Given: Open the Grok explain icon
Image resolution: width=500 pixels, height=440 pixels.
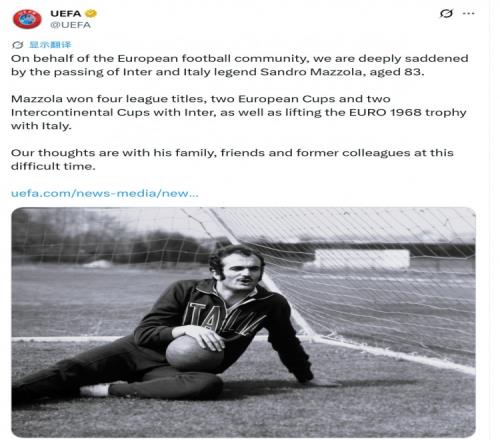Looking at the screenshot, I should pyautogui.click(x=446, y=13).
